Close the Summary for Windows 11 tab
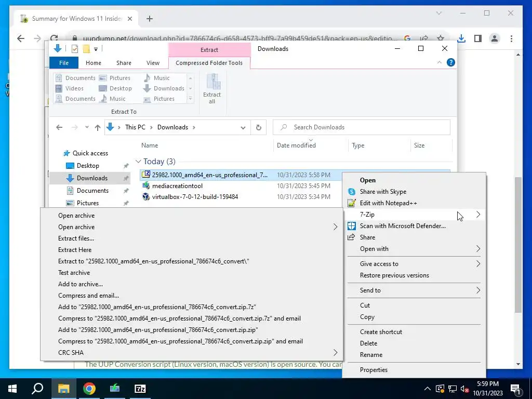Image resolution: width=532 pixels, height=399 pixels. pos(129,19)
